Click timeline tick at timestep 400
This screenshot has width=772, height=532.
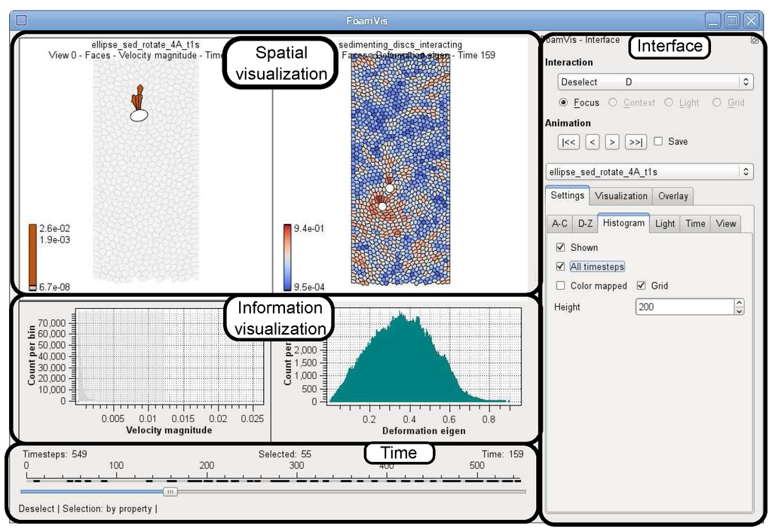pyautogui.click(x=387, y=475)
